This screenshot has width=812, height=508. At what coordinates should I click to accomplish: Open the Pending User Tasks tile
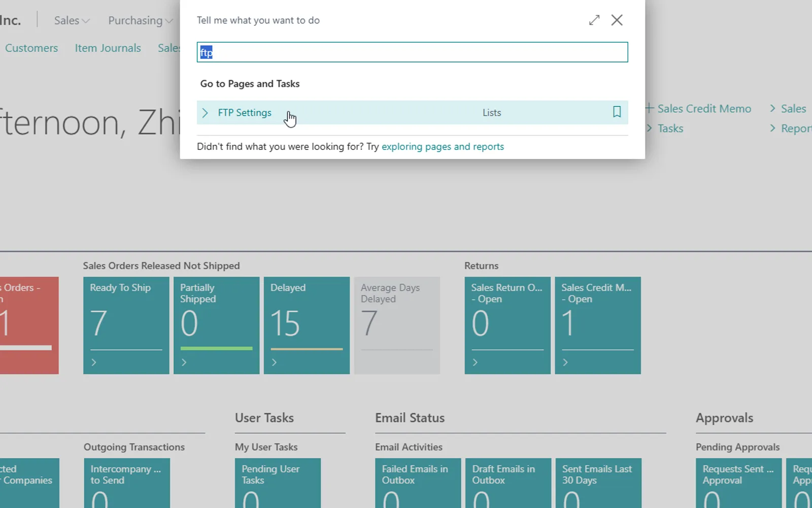pyautogui.click(x=278, y=483)
